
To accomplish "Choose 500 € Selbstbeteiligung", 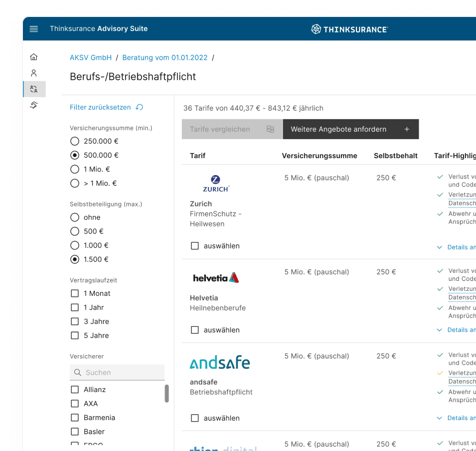I will [75, 231].
